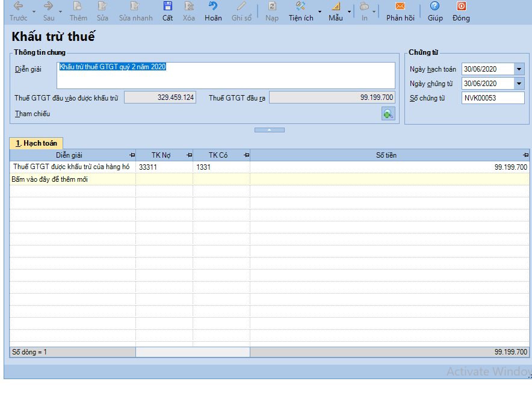This screenshot has height=399, width=532.
Task: Open Phản hồi feedback envelope
Action: pos(400,6)
